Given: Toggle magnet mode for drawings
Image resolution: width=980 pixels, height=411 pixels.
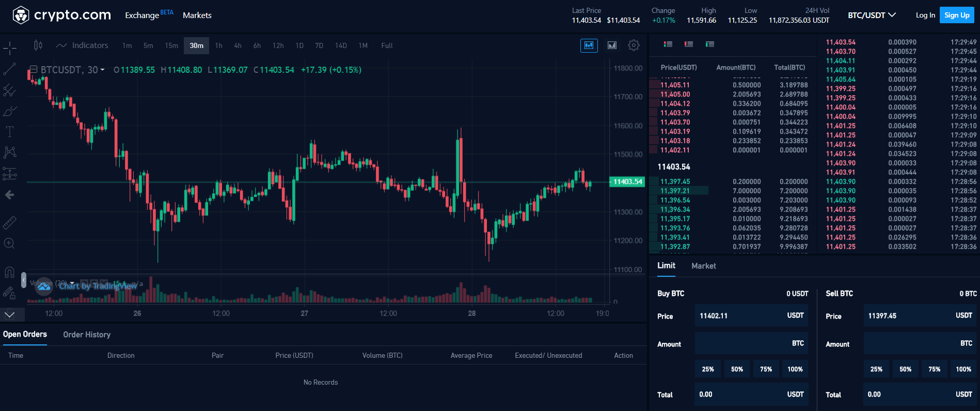Looking at the screenshot, I should [10, 272].
